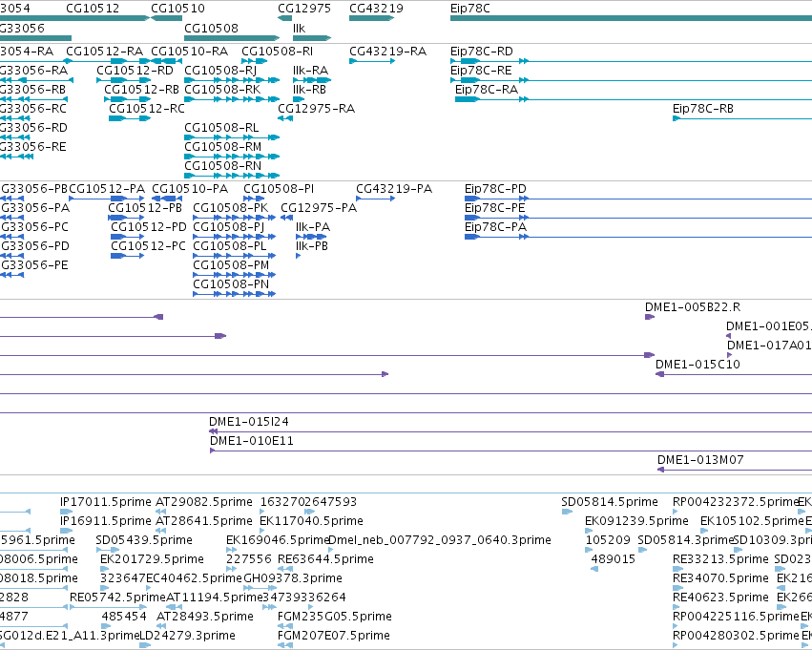Select EST LD24279.3prime
The height and width of the screenshot is (650, 812).
(x=187, y=637)
